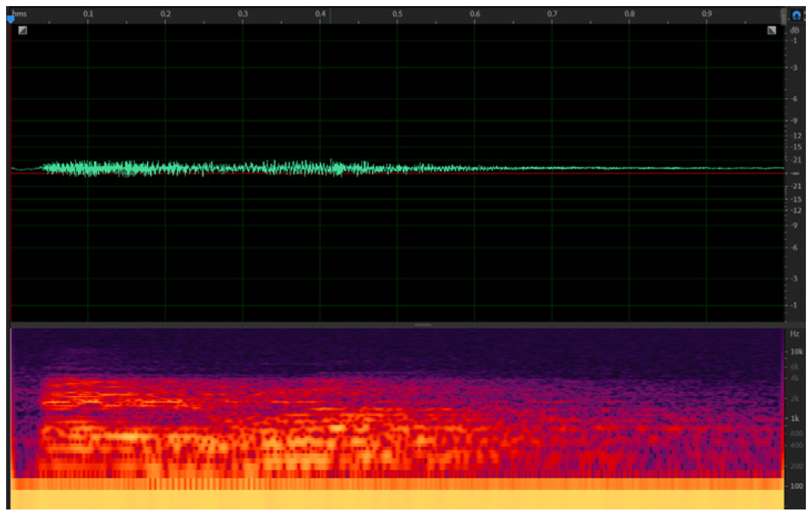Image resolution: width=812 pixels, height=515 pixels.
Task: Click the fade-in handle on the waveform
Action: pos(22,30)
